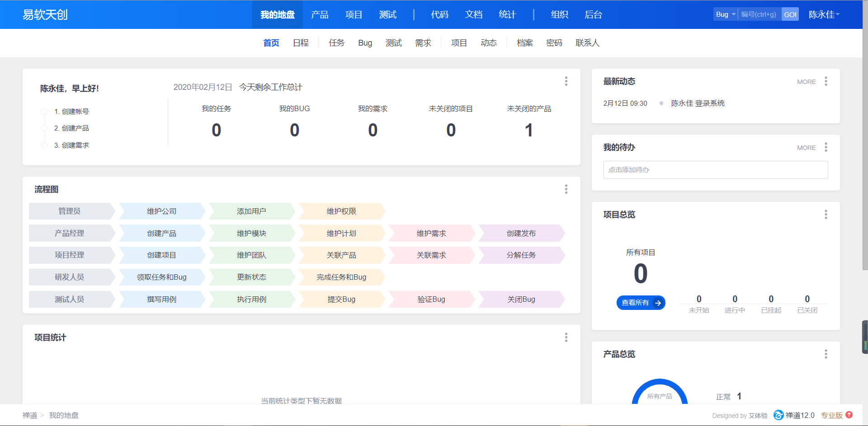This screenshot has width=868, height=426.
Task: Click the 添加用户 flow step
Action: (252, 211)
